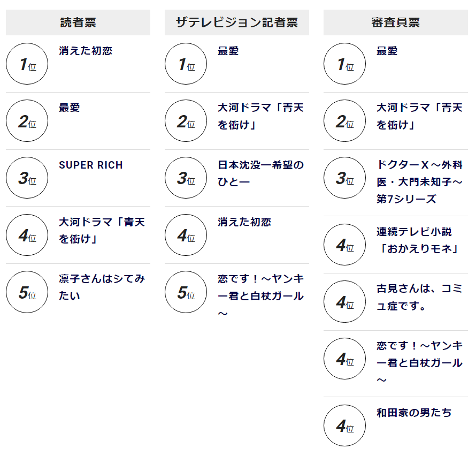Image resolution: width=476 pixels, height=456 pixels.
Task: Click the 1位 badge under 審査員票
Action: tap(344, 64)
